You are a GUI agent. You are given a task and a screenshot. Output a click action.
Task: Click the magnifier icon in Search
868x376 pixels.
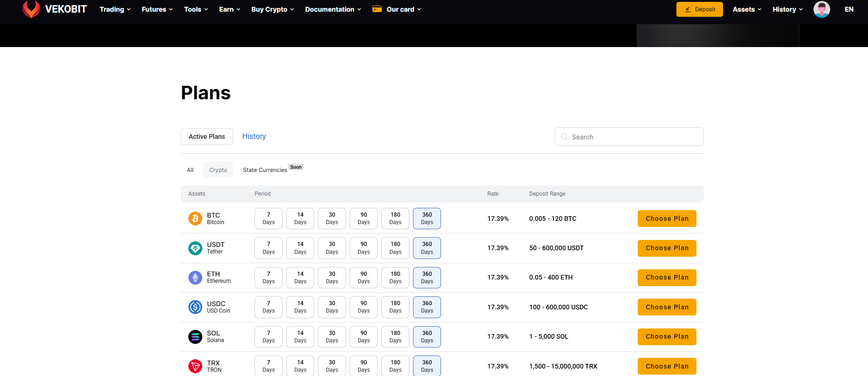[x=564, y=137]
